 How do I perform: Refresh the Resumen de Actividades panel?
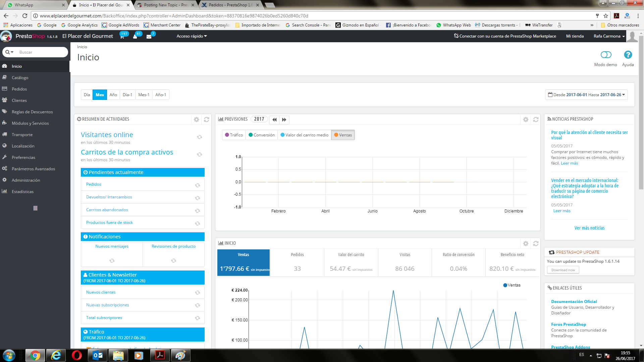pyautogui.click(x=207, y=119)
